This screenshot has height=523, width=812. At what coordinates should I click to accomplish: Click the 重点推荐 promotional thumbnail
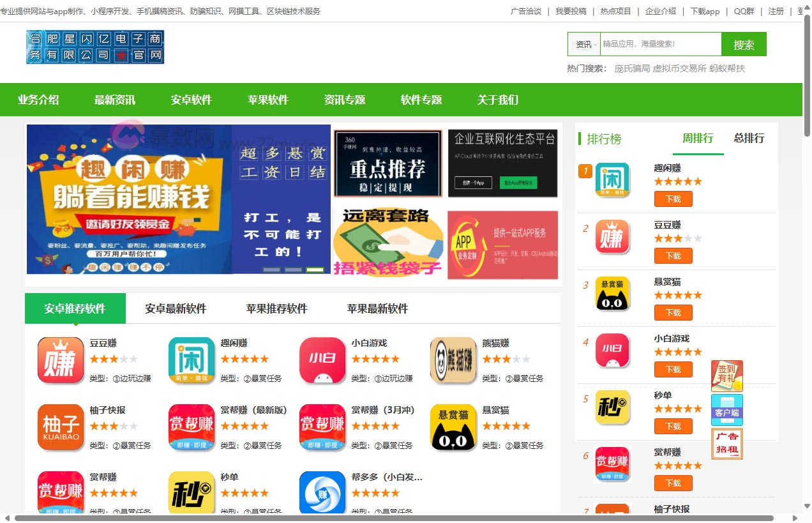[x=387, y=163]
